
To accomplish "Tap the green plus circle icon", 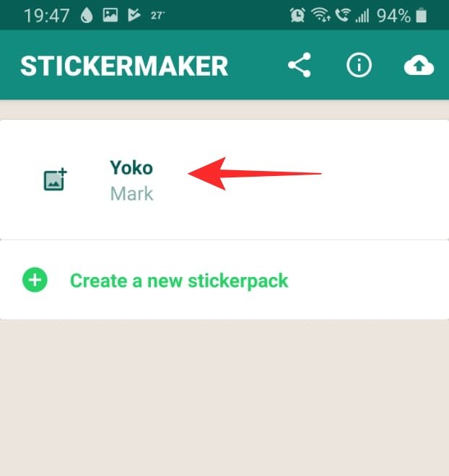I will click(x=35, y=280).
